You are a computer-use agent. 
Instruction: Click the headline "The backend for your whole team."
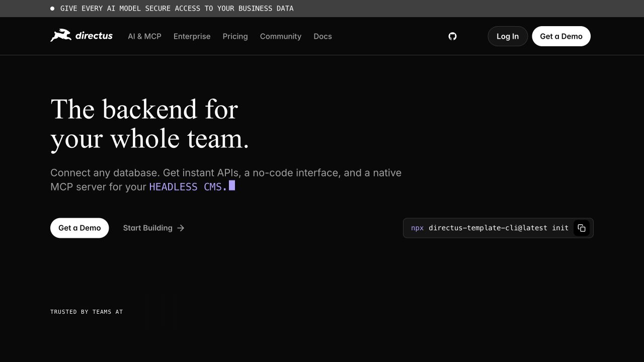[x=150, y=124]
